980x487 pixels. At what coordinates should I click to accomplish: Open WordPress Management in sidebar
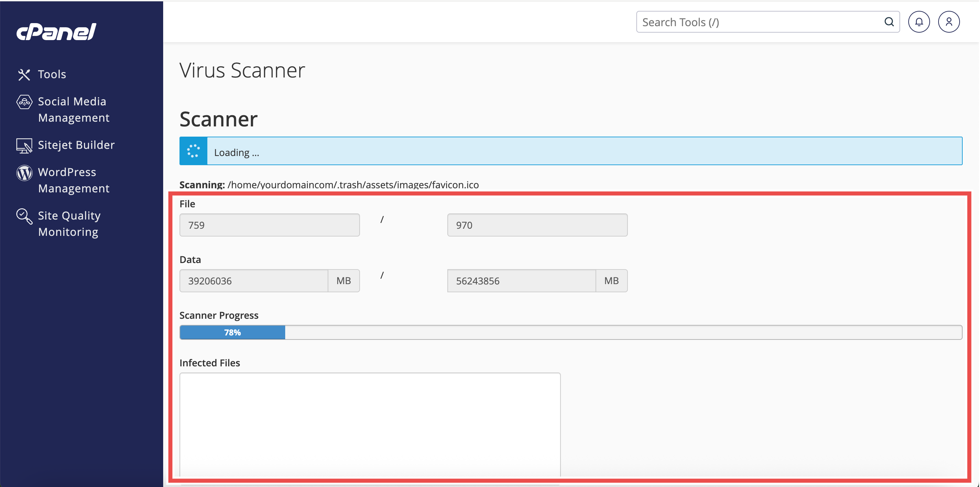pyautogui.click(x=73, y=180)
